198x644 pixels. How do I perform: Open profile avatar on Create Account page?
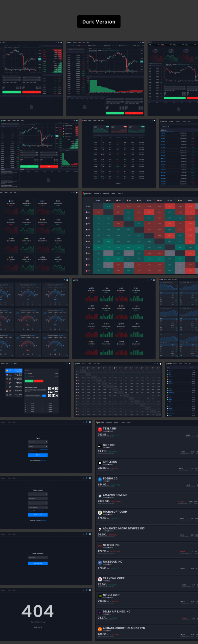click(x=90, y=478)
